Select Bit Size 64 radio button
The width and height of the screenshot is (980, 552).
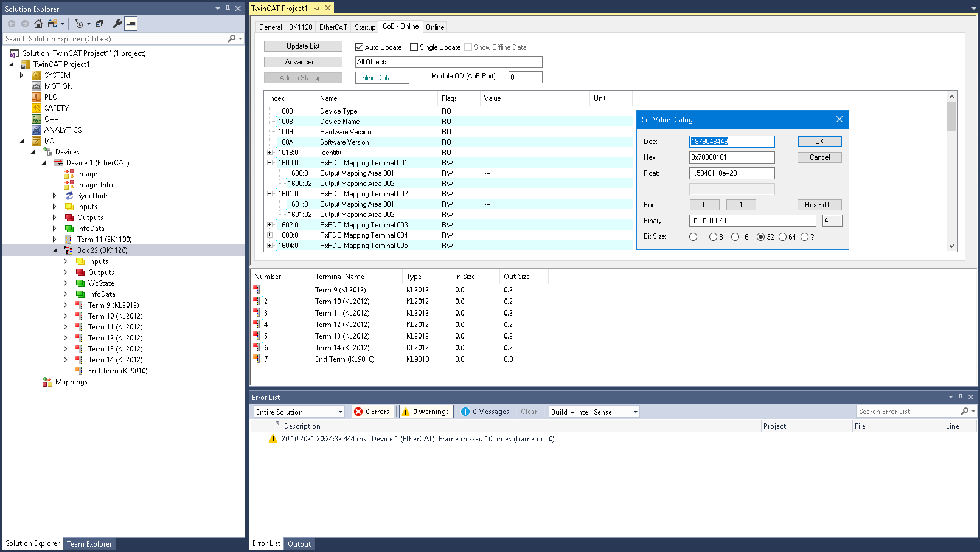[x=782, y=237]
